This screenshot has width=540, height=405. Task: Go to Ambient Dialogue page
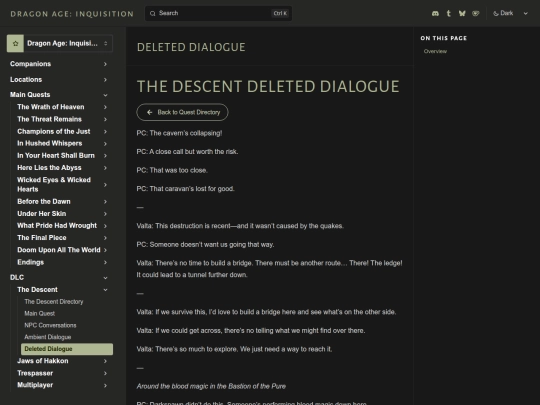pos(48,337)
